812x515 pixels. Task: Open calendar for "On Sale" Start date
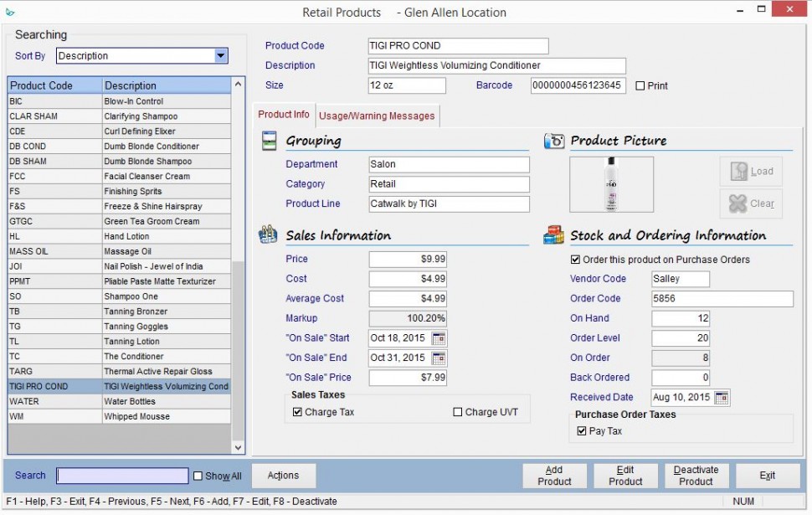tap(439, 338)
